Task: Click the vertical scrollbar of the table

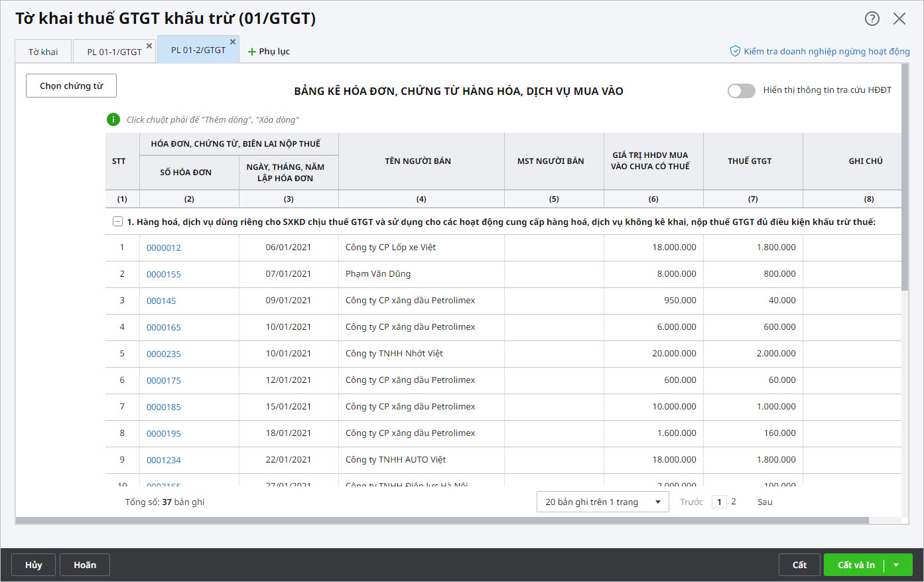Action: (x=905, y=199)
